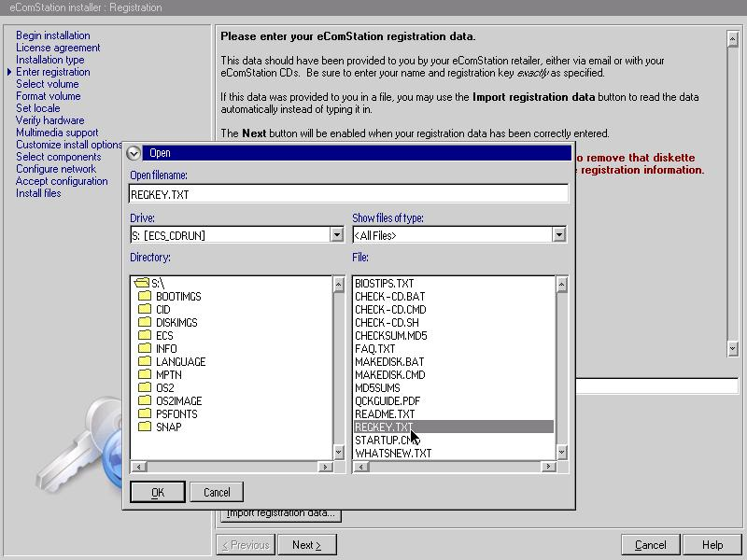Select the LANGUAGE folder
The height and width of the screenshot is (560, 747).
(x=172, y=362)
